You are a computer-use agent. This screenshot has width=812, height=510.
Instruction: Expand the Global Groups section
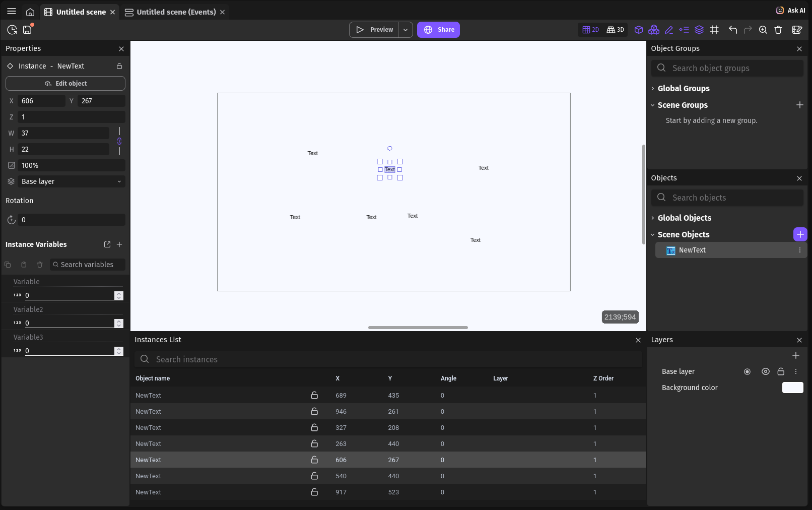[x=684, y=88]
